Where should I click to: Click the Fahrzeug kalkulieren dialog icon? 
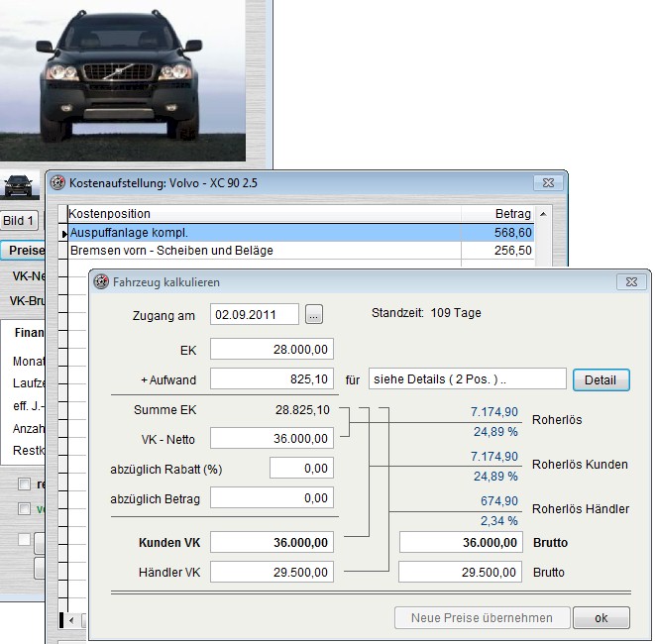pos(100,282)
